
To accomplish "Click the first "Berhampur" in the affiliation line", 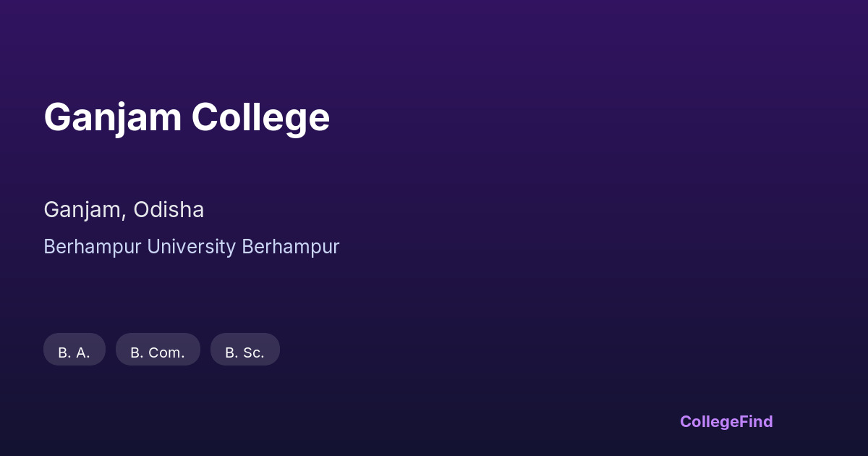I will 93,247.
